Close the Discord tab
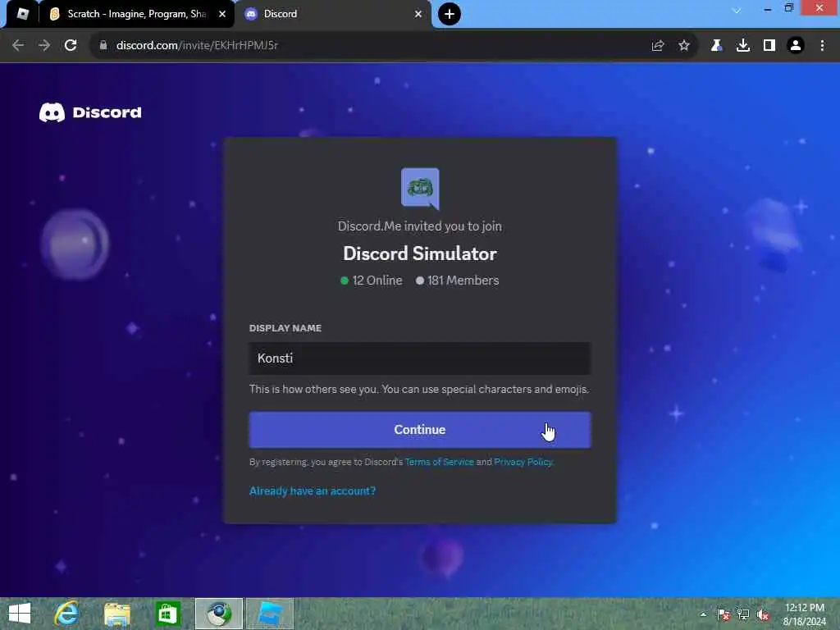The image size is (840, 630). pos(418,14)
